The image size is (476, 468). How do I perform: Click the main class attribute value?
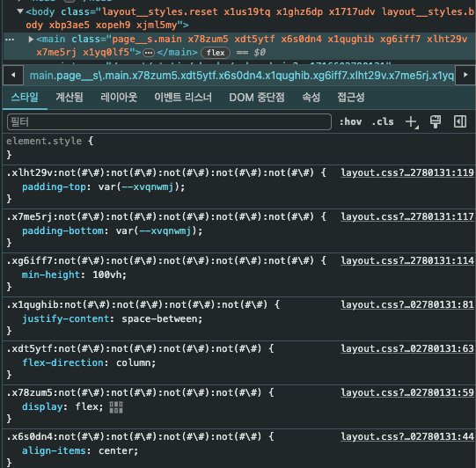tap(252, 46)
